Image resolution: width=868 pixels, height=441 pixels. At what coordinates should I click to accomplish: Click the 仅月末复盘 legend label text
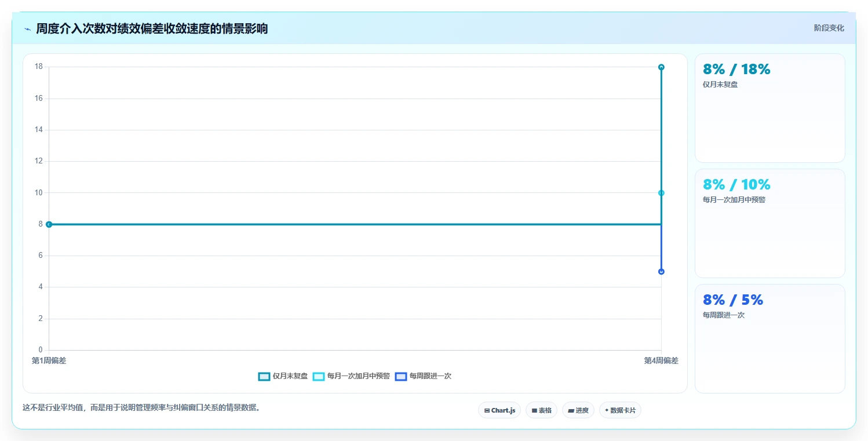[x=290, y=376]
